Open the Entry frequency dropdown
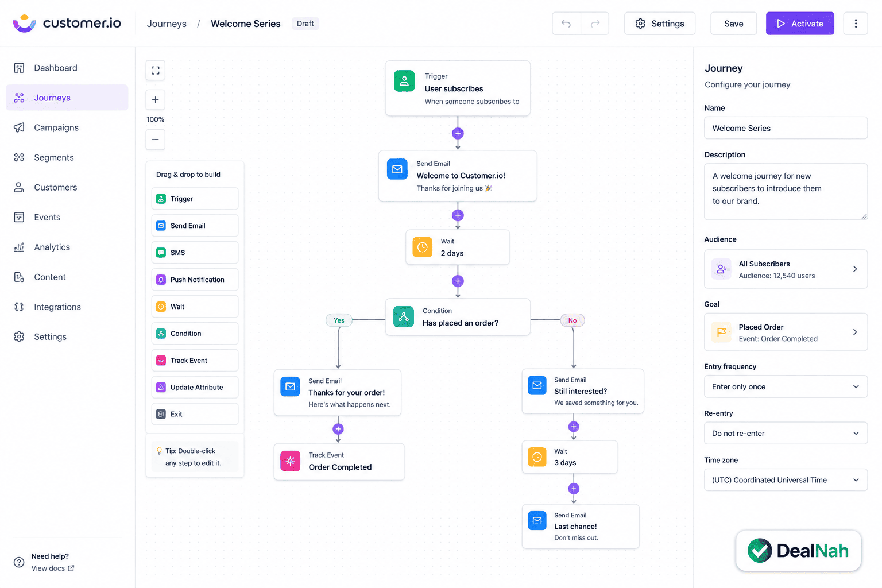The height and width of the screenshot is (588, 882). (x=786, y=386)
